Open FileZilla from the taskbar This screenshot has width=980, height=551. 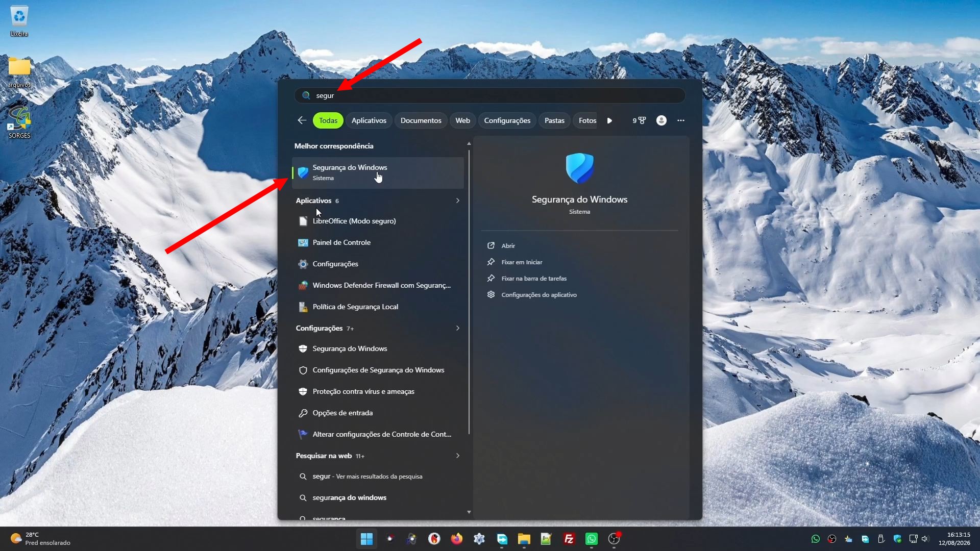click(x=569, y=539)
